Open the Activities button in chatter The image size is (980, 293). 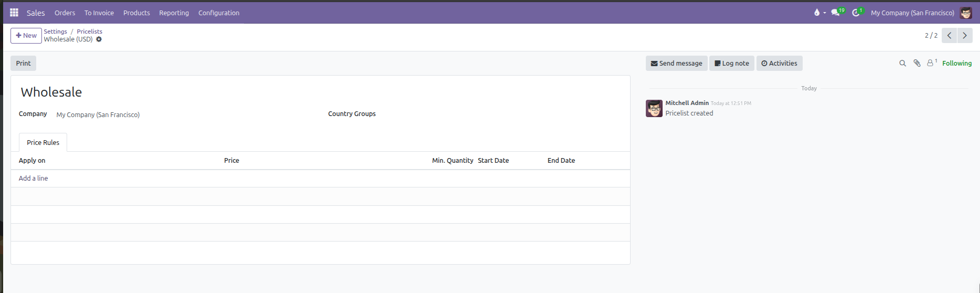(x=779, y=64)
